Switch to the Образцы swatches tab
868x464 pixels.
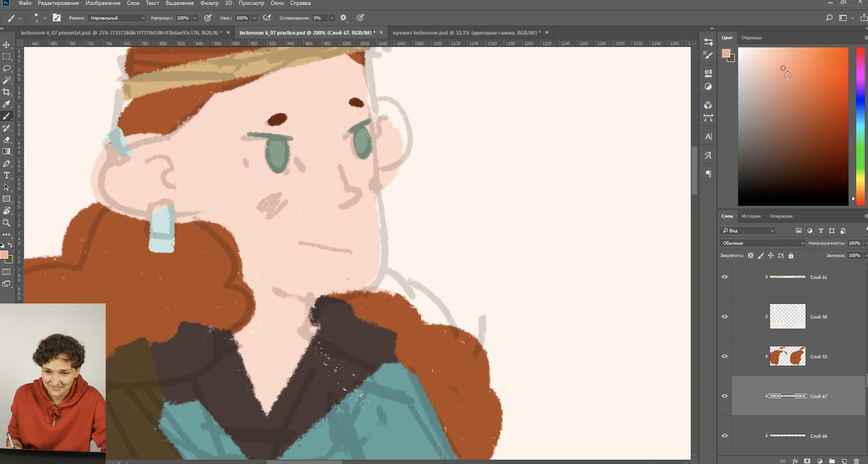pyautogui.click(x=751, y=38)
